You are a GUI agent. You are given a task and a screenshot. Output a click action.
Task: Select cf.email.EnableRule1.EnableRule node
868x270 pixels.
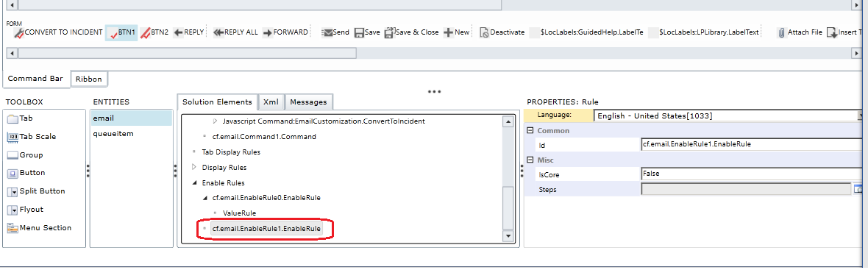click(266, 228)
